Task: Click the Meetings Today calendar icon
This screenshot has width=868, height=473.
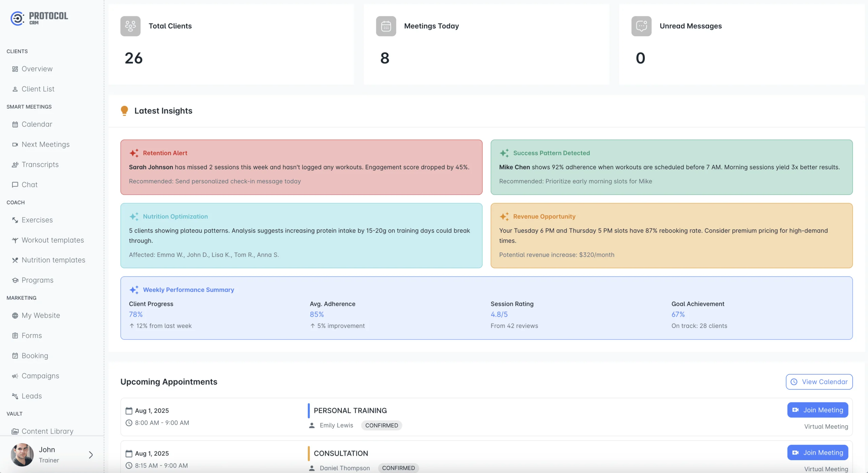Action: (386, 26)
